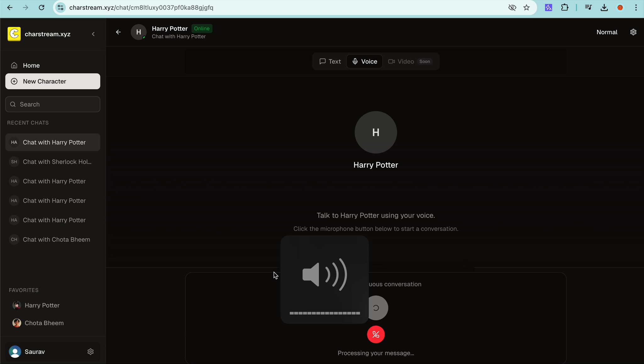This screenshot has height=364, width=644.
Task: Click the RECENT CHATS heading
Action: click(x=28, y=123)
